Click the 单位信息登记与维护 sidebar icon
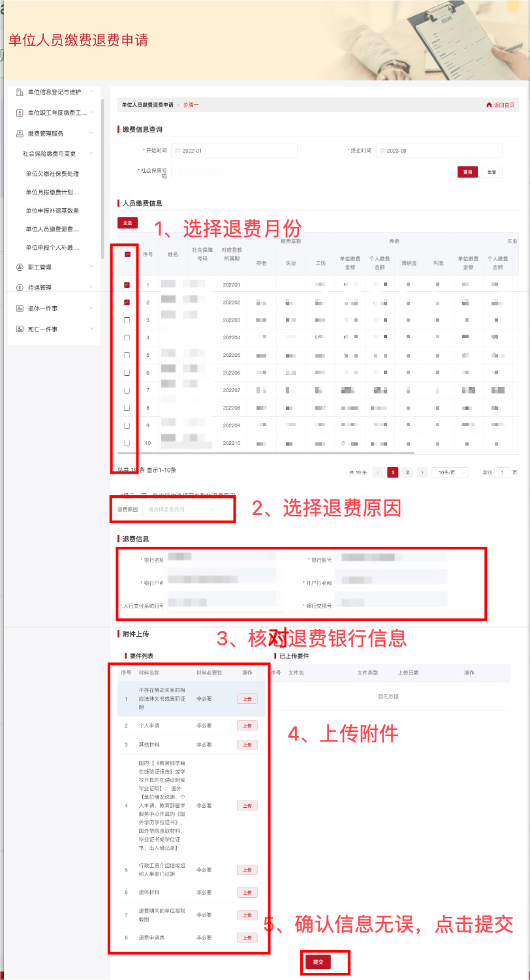The height and width of the screenshot is (980, 530). pyautogui.click(x=20, y=92)
